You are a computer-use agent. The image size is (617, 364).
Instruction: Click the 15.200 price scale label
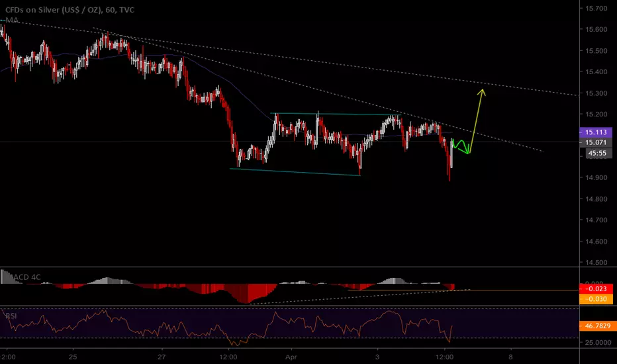click(596, 114)
